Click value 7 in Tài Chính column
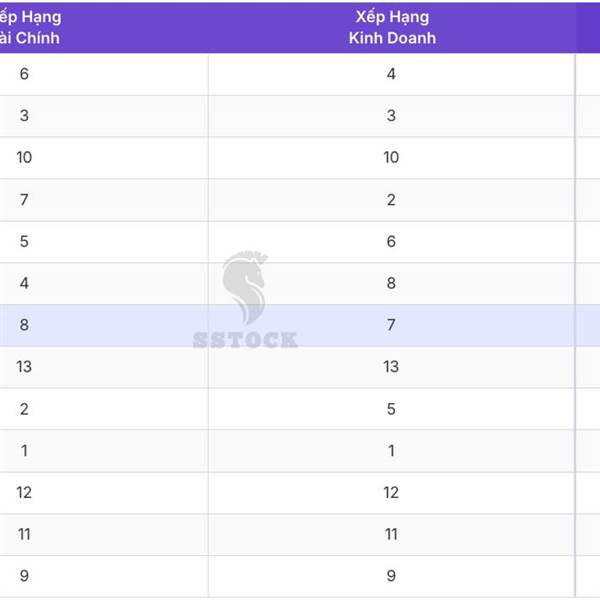 click(24, 200)
